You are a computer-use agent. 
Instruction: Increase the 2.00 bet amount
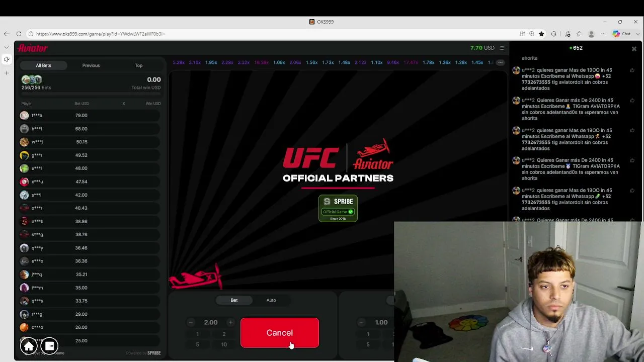tap(230, 322)
